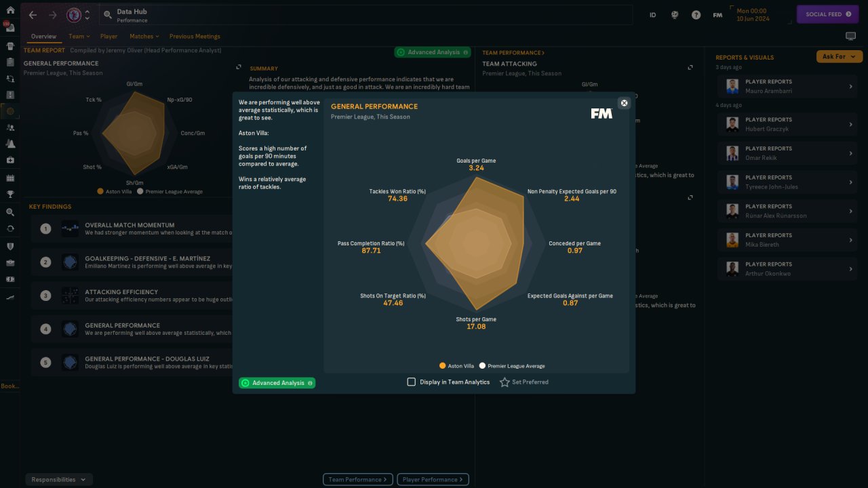Open the Schedule calendar icon
868x488 pixels.
coord(10,178)
